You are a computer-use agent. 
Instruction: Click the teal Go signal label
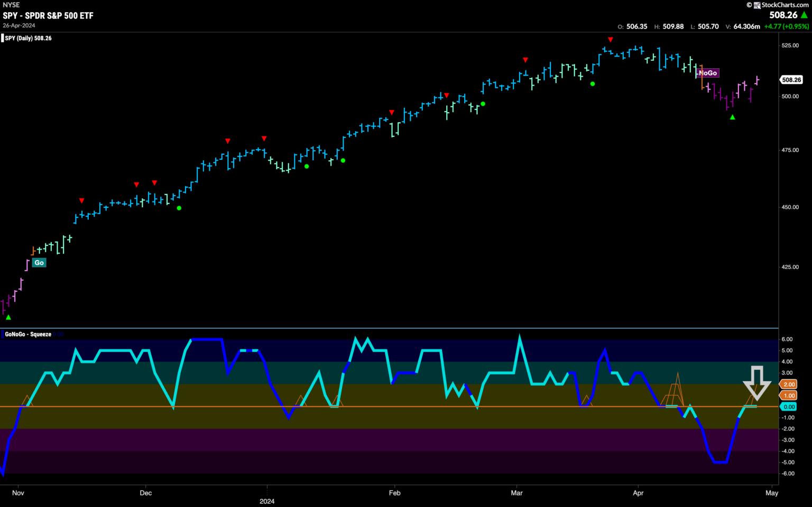(39, 263)
